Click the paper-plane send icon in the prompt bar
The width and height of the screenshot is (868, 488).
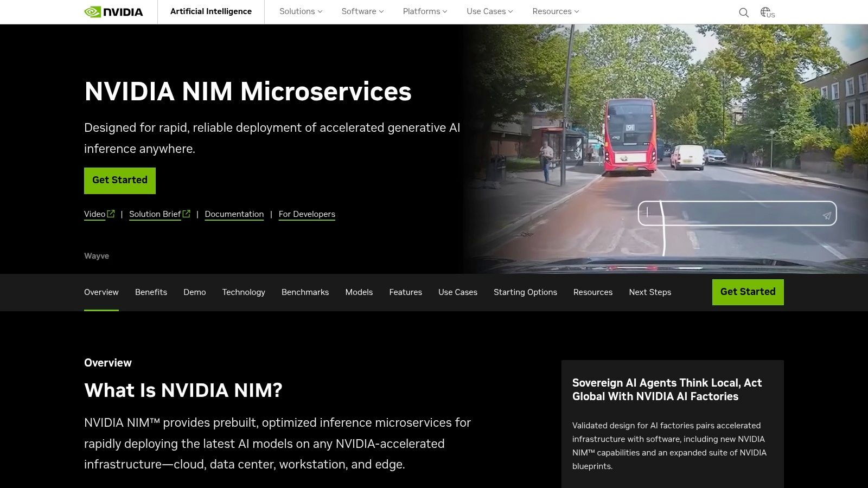[826, 215]
